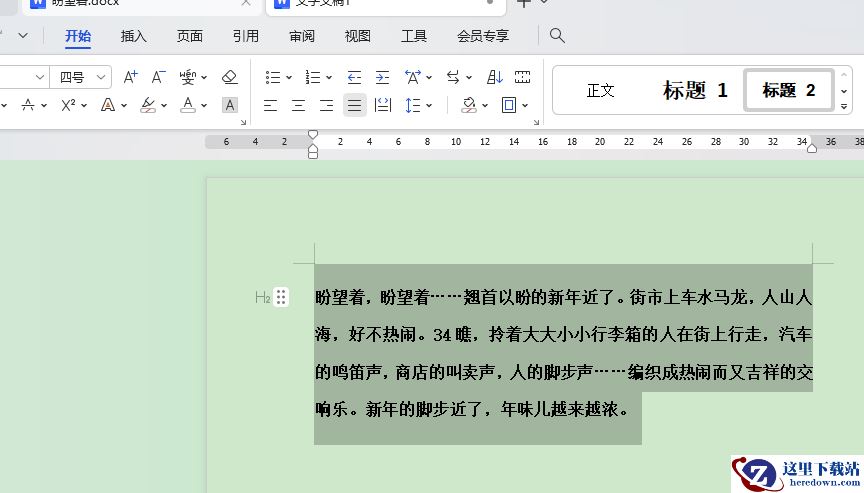Click decrease indent icon
864x493 pixels.
pos(354,77)
